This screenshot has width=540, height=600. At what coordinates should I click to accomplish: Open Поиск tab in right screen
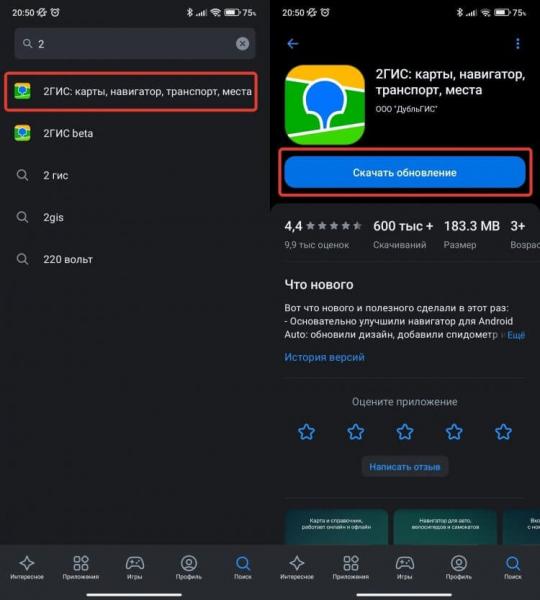click(513, 567)
